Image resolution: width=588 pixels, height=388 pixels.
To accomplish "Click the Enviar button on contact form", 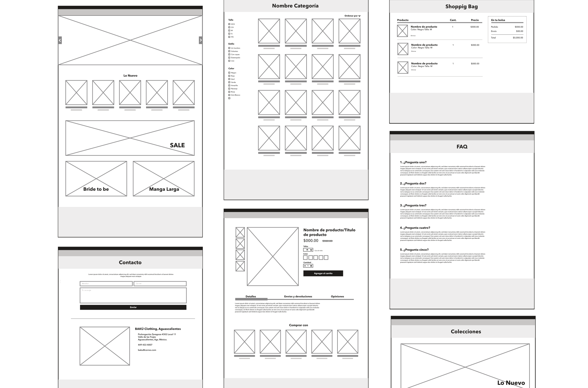I will click(133, 307).
